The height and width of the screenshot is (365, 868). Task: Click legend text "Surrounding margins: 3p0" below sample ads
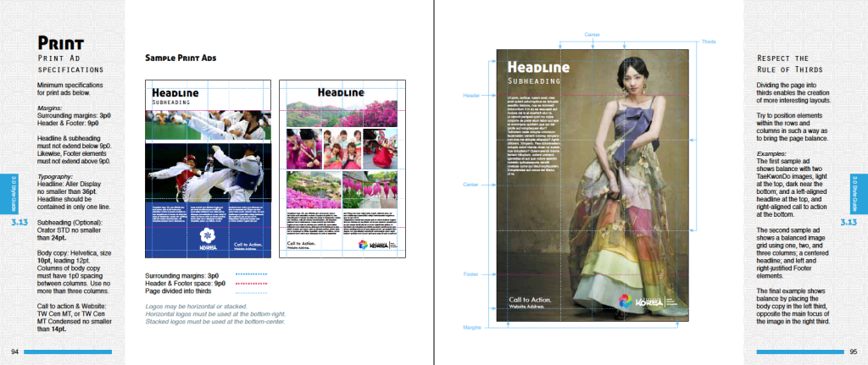tap(181, 275)
